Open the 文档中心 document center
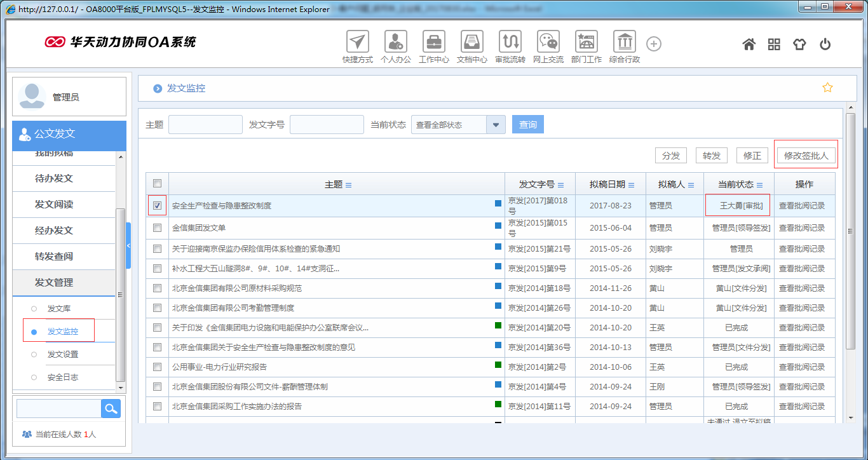Image resolution: width=868 pixels, height=460 pixels. point(471,42)
